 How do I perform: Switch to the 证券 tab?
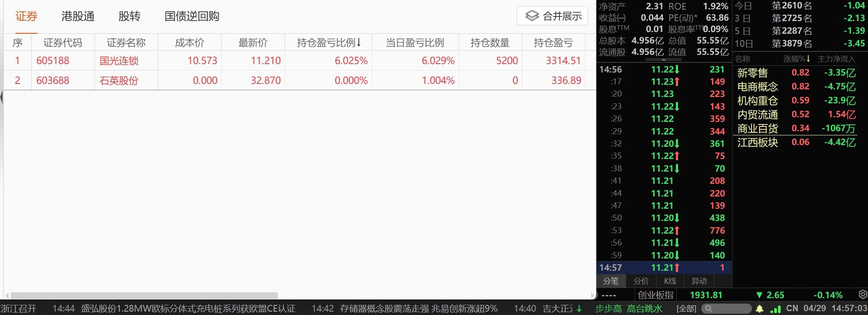tap(27, 16)
